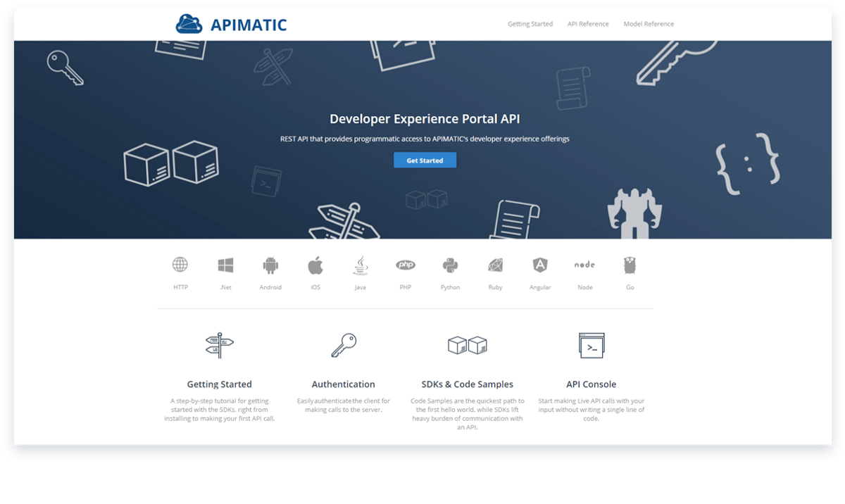Open the SDKs & Code Samples heading
Image resolution: width=845 pixels, height=504 pixels.
click(468, 384)
